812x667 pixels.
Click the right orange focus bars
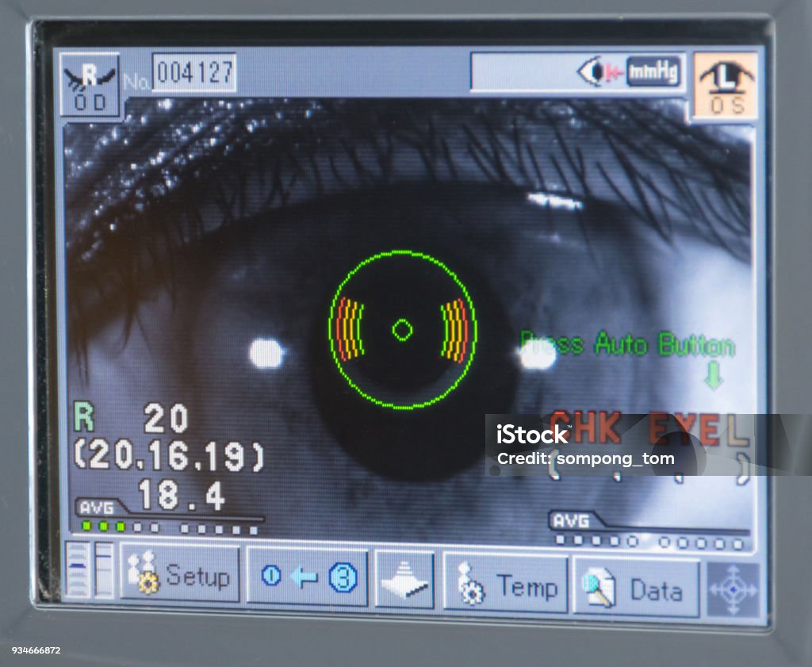[x=454, y=332]
